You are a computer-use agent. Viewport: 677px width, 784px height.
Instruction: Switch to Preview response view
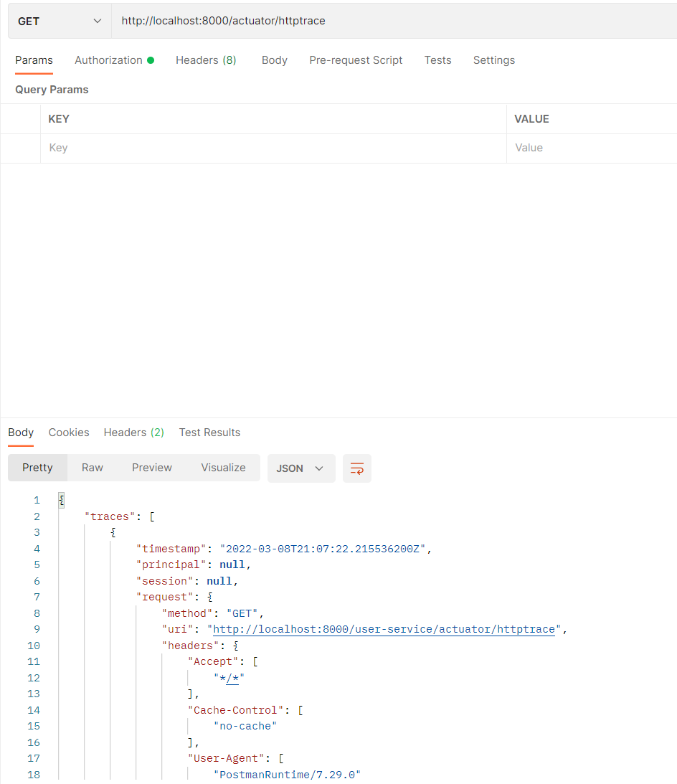[152, 468]
